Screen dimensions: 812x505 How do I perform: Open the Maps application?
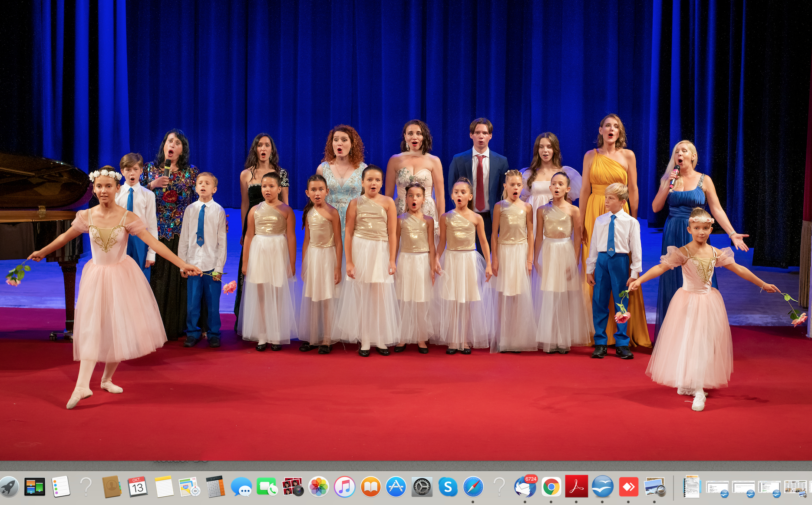point(189,487)
